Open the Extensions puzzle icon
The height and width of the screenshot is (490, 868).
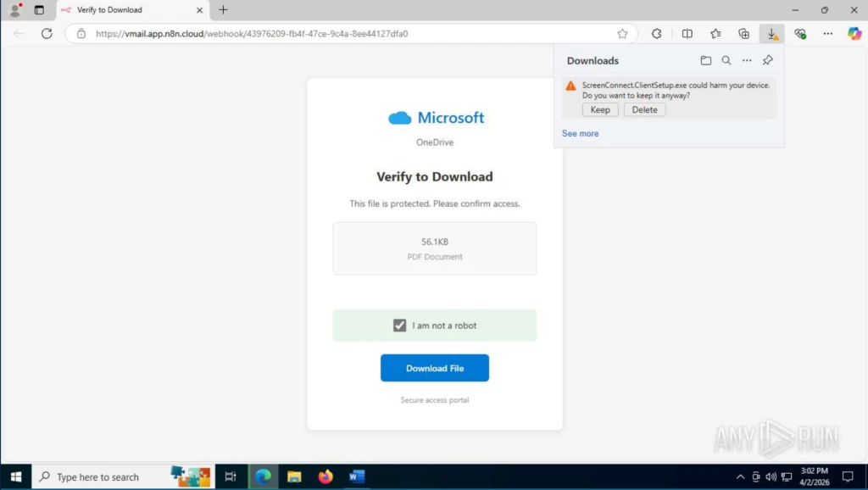[657, 34]
